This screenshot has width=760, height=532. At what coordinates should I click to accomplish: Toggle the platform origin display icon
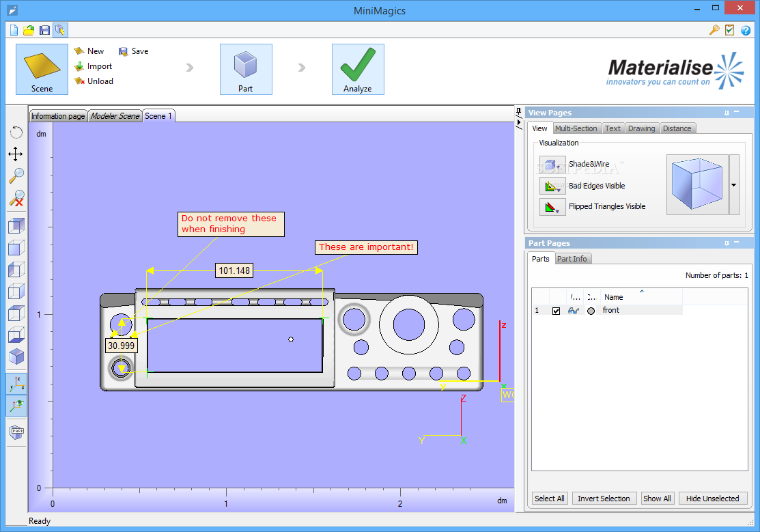16,406
